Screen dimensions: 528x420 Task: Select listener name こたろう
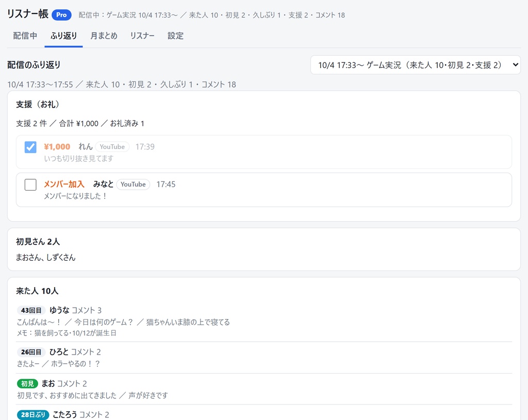coord(64,414)
